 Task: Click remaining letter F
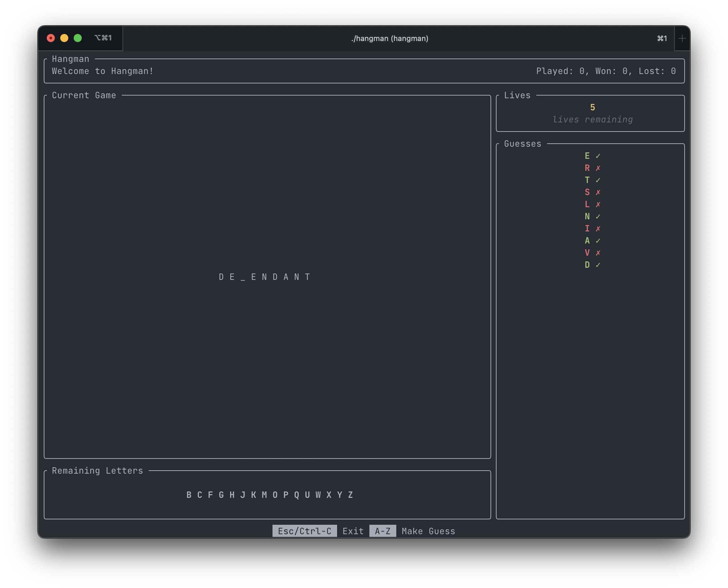(211, 495)
